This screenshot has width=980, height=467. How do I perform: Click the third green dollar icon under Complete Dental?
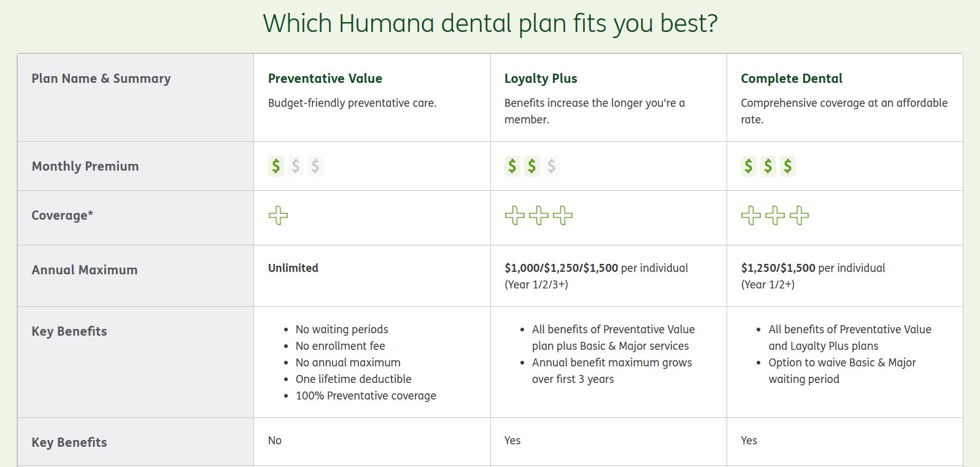coord(788,166)
